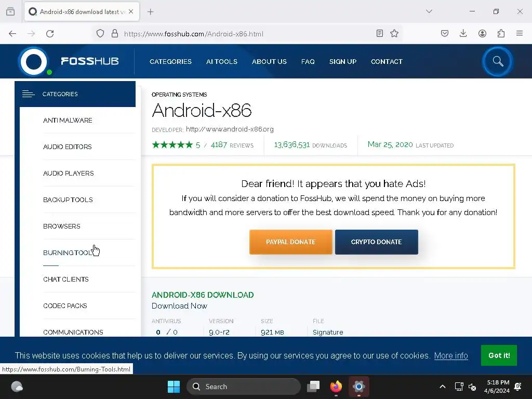Open the CONTACT navigation link
The width and height of the screenshot is (532, 399).
tap(387, 62)
